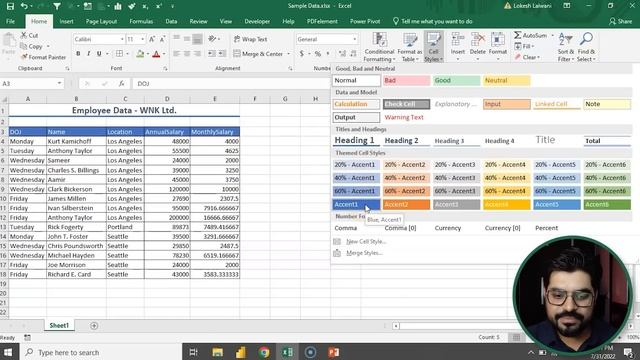Apply the Good cell style
This screenshot has width=640, height=360.
tap(456, 80)
